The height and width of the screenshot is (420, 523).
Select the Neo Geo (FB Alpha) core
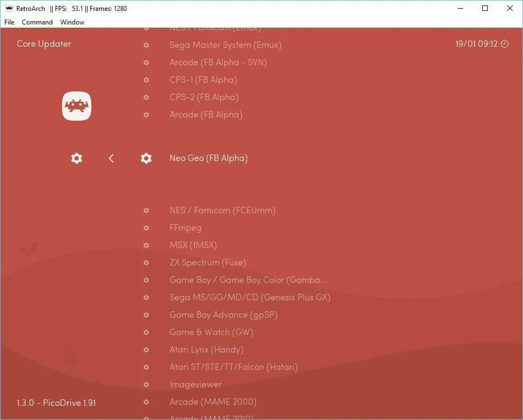[209, 158]
